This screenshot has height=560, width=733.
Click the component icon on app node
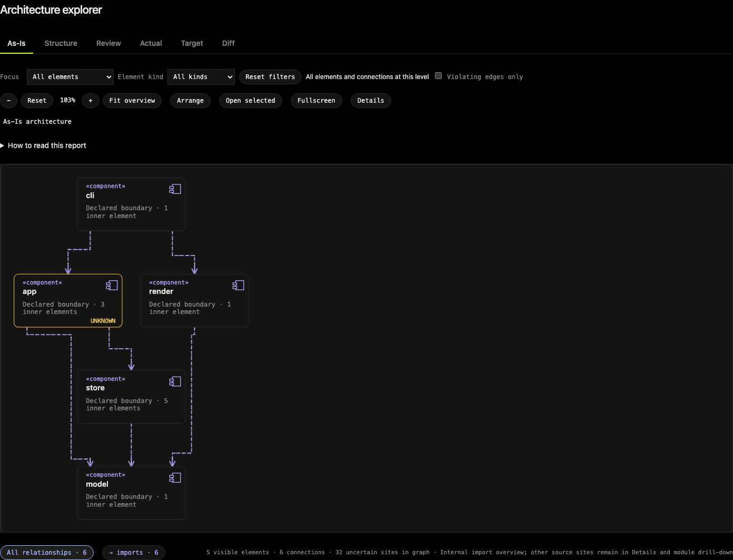[112, 286]
